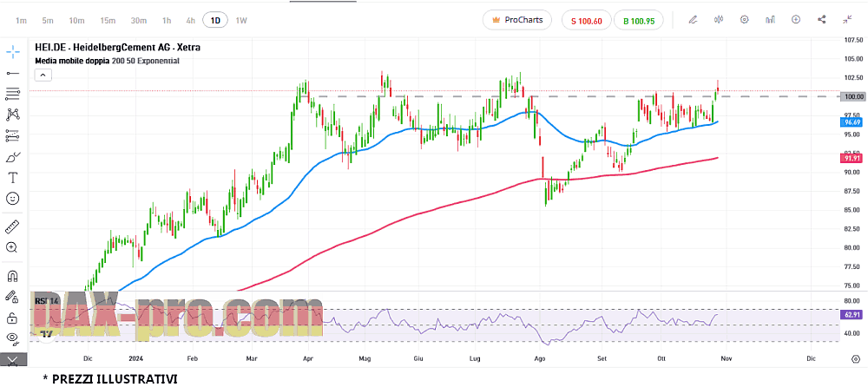Open the axis settings gear at bottom right

pos(855,358)
